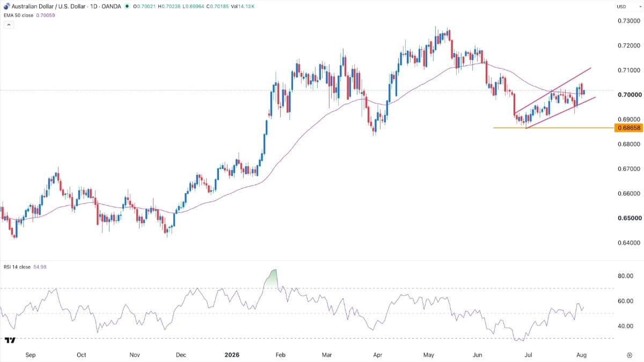Click the green market status dot
This screenshot has height=362, width=644.
pyautogui.click(x=127, y=6)
